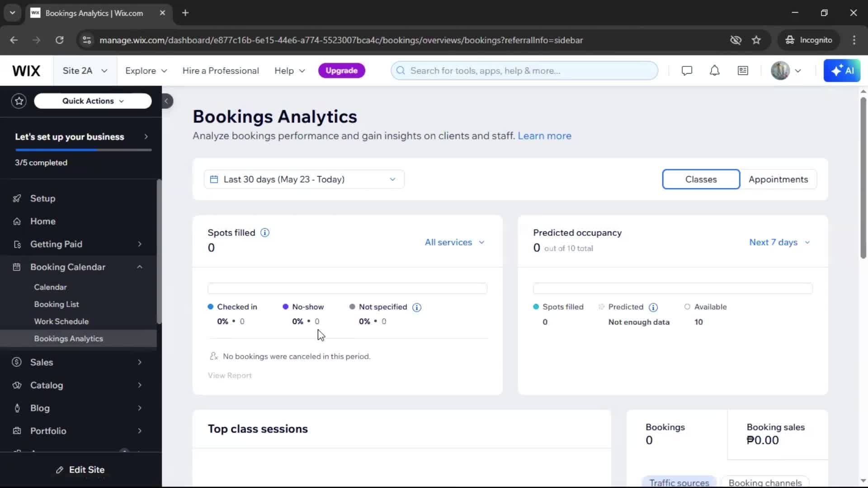Open the Quick Actions dropdown
868x488 pixels.
[x=93, y=101]
